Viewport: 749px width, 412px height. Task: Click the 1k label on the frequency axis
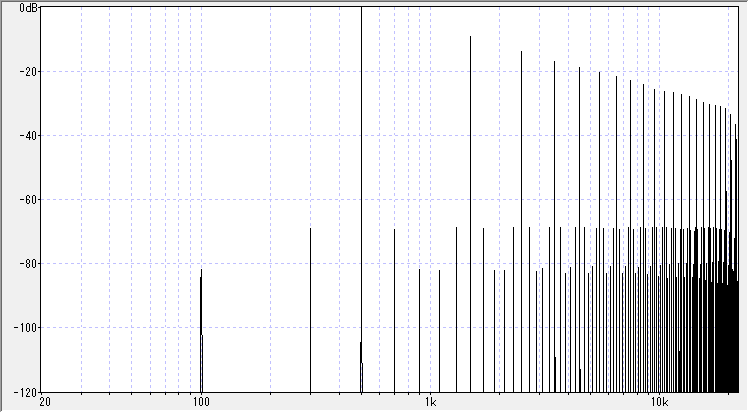(430, 402)
